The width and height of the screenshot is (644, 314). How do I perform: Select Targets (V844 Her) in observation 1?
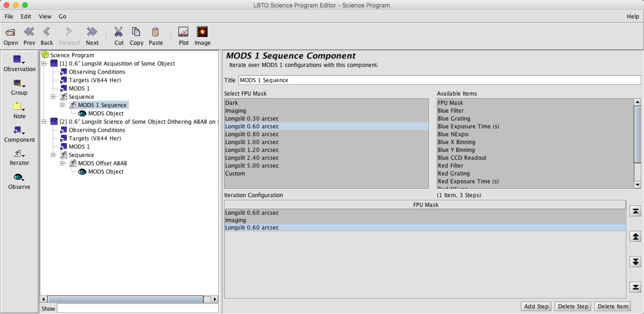[95, 80]
